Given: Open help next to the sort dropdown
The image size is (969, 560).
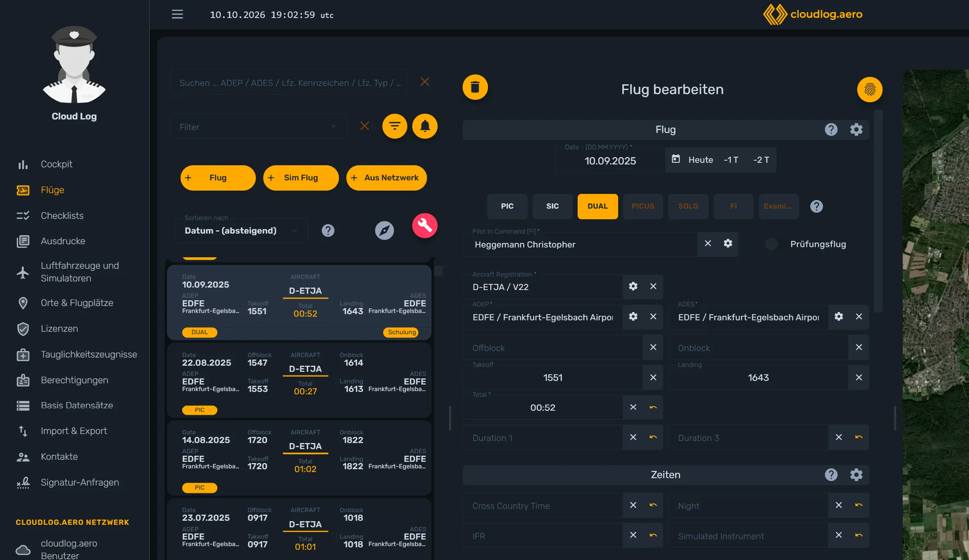Looking at the screenshot, I should pyautogui.click(x=328, y=231).
